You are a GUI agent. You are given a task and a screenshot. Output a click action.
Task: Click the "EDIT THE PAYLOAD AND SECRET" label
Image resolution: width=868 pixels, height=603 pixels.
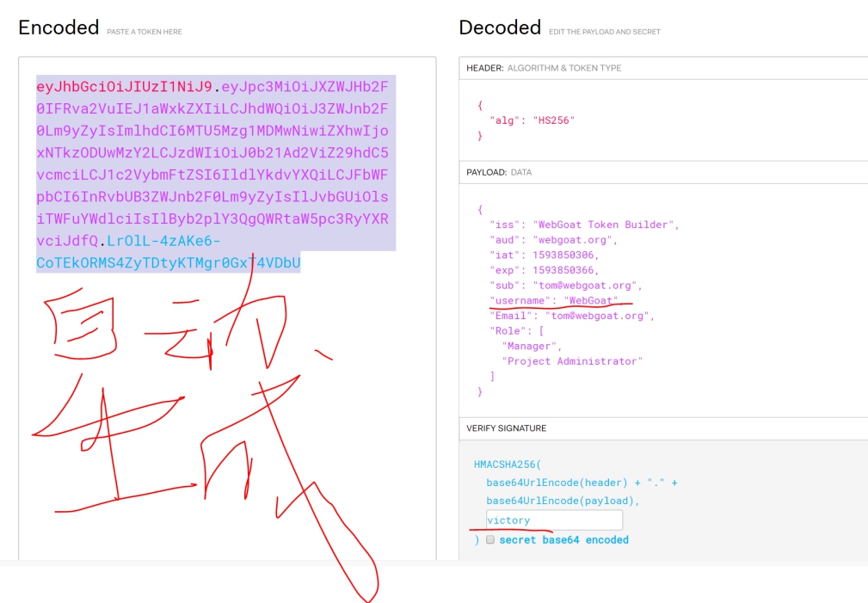(x=605, y=32)
